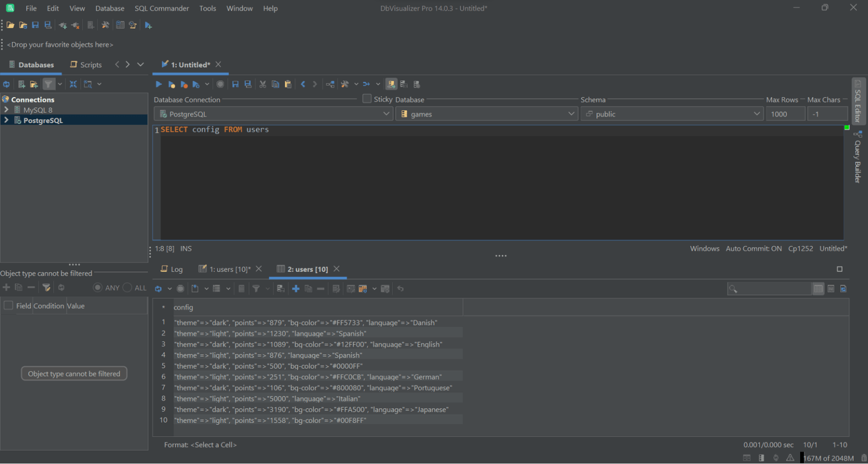Click the copy icon in SQL editor toolbar
Image resolution: width=868 pixels, height=464 pixels.
pos(275,84)
